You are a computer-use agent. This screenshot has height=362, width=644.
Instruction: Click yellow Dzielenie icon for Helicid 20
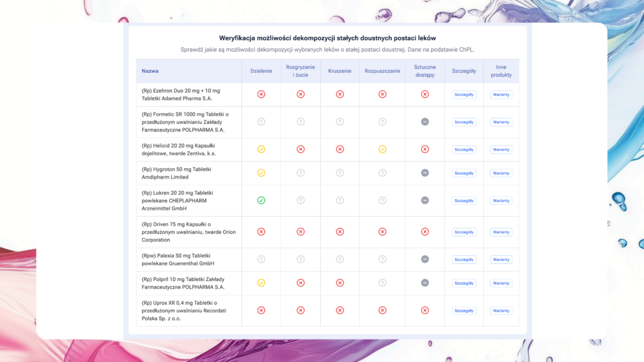coord(261,150)
